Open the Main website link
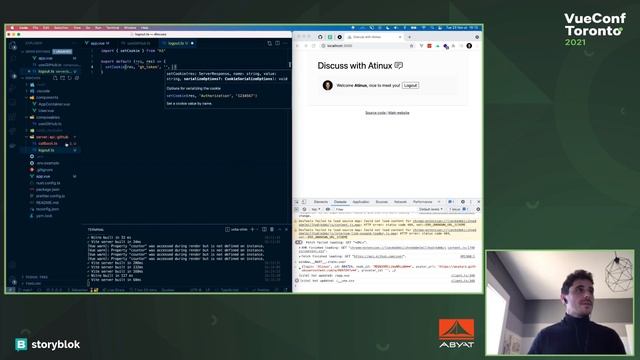640x360 pixels. pos(399,113)
